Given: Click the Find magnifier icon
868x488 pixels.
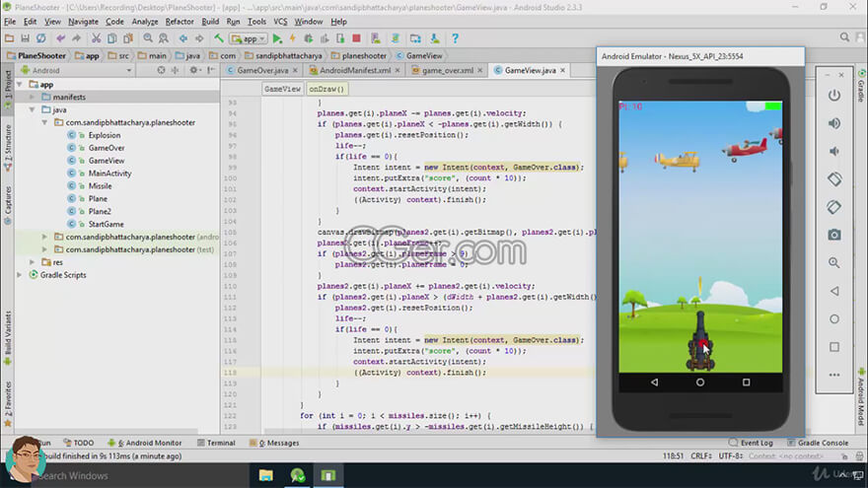Looking at the screenshot, I should [148, 38].
